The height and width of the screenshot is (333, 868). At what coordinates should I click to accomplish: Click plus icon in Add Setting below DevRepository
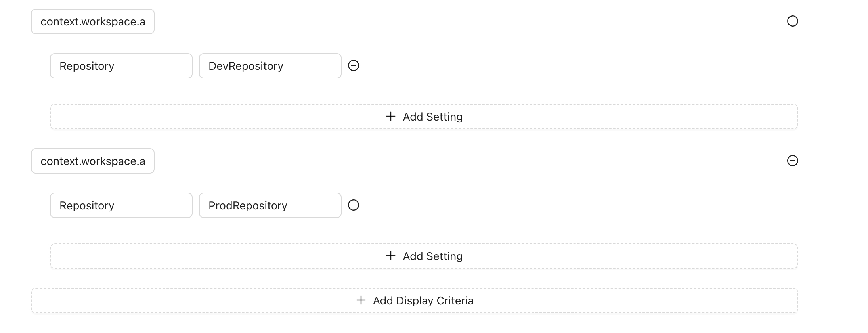(391, 116)
